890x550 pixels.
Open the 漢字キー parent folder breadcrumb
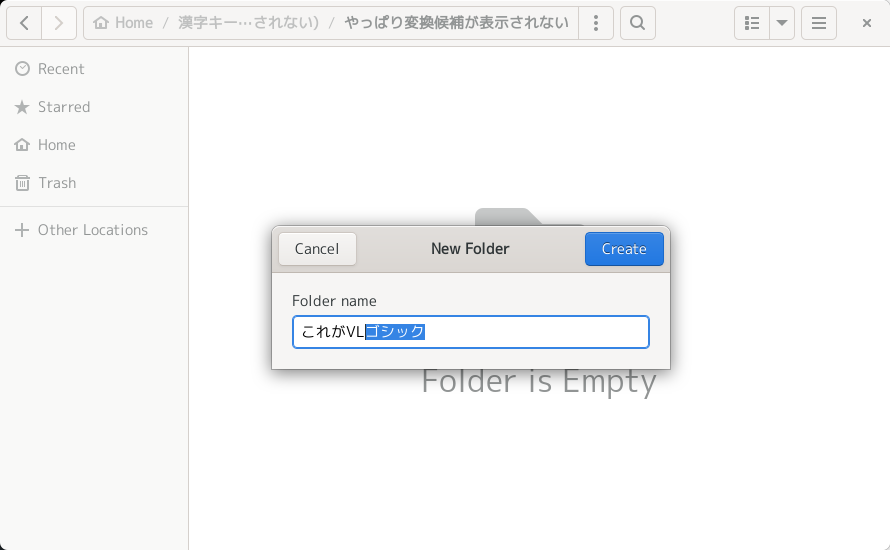[x=248, y=23]
